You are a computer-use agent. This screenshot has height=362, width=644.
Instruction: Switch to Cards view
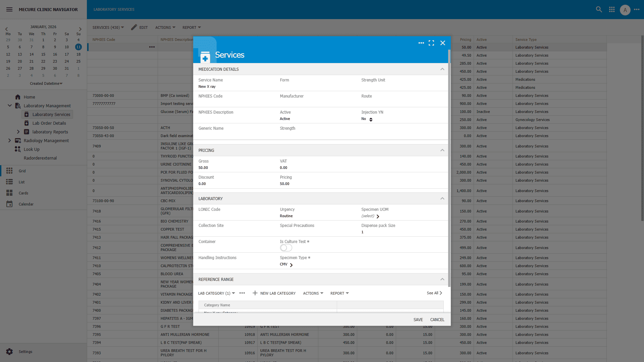pos(23,193)
